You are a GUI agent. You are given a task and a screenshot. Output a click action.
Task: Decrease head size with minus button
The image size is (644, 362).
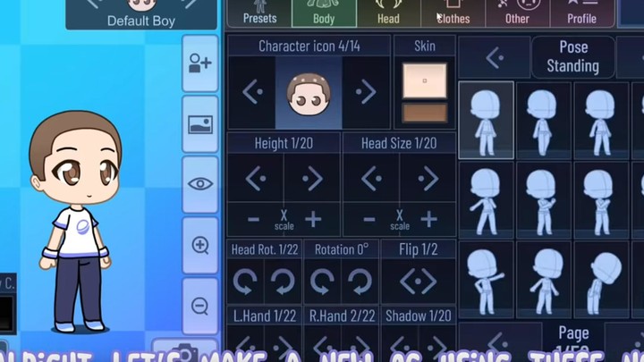coord(369,220)
